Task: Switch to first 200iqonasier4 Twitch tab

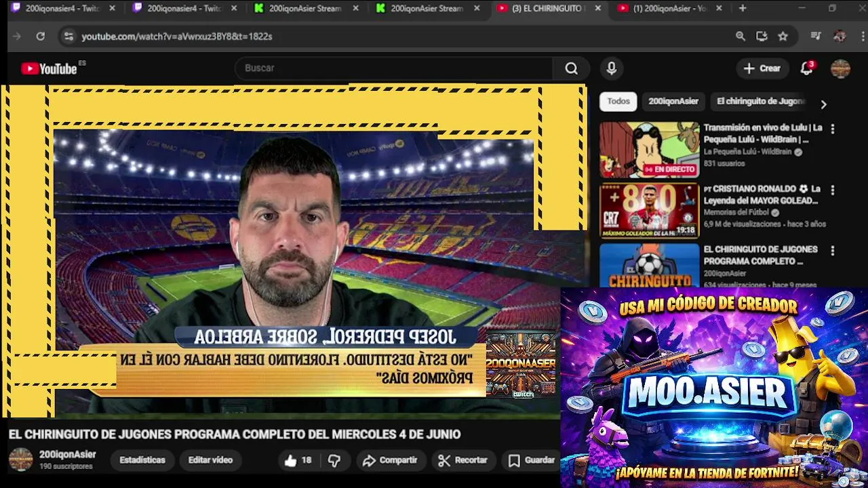Action: point(62,9)
